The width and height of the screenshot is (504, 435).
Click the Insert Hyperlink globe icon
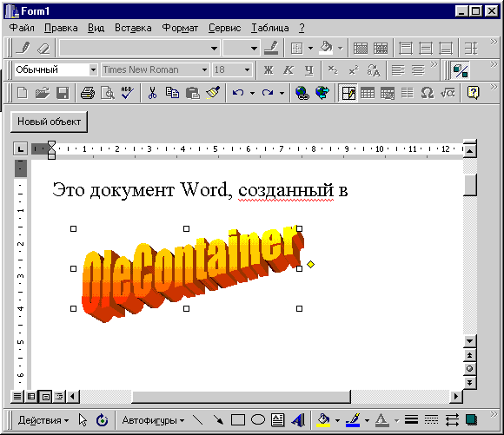302,93
